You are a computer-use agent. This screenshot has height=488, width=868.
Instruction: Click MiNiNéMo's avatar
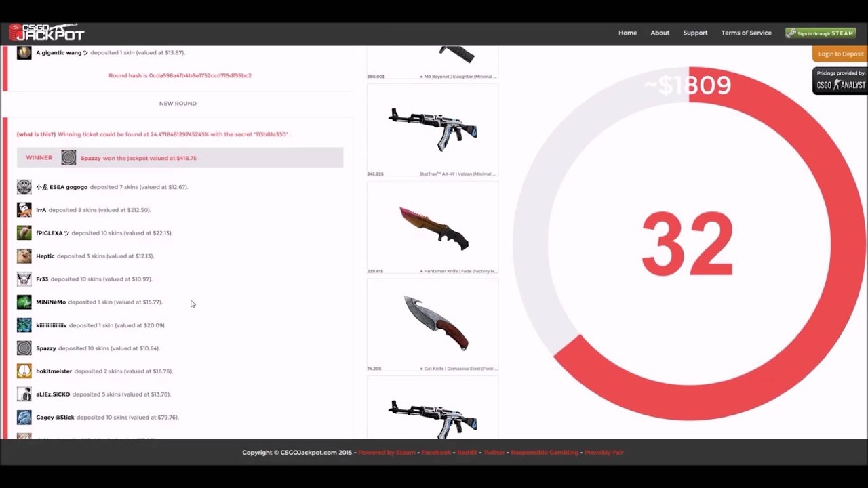pos(24,302)
